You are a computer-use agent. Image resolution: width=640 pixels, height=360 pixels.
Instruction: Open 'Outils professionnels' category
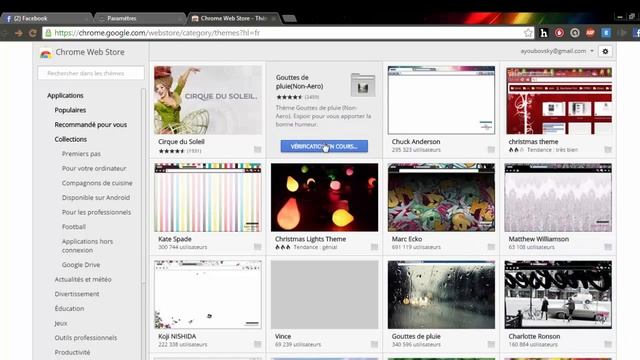(86, 338)
